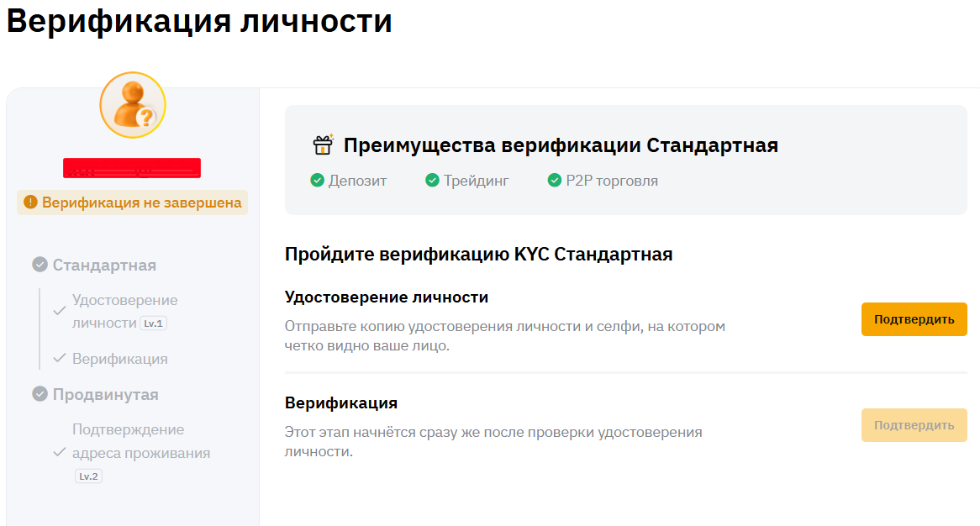Click the text Этот этап начнётся сразу

coord(493,442)
